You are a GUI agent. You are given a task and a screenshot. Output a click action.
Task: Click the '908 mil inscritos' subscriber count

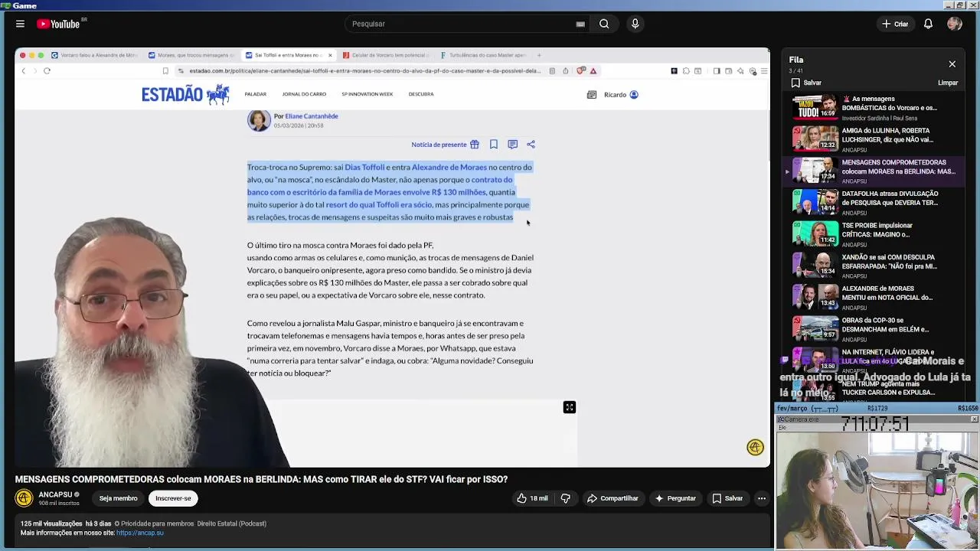click(x=59, y=504)
